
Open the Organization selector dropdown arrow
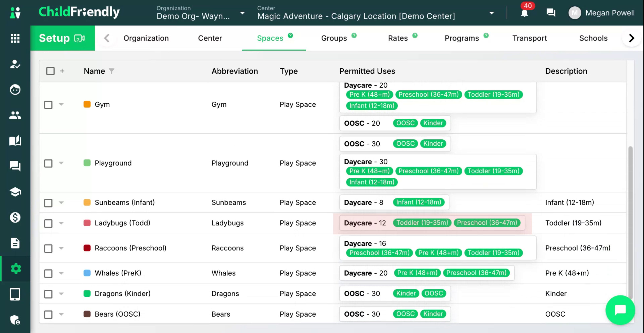[242, 13]
